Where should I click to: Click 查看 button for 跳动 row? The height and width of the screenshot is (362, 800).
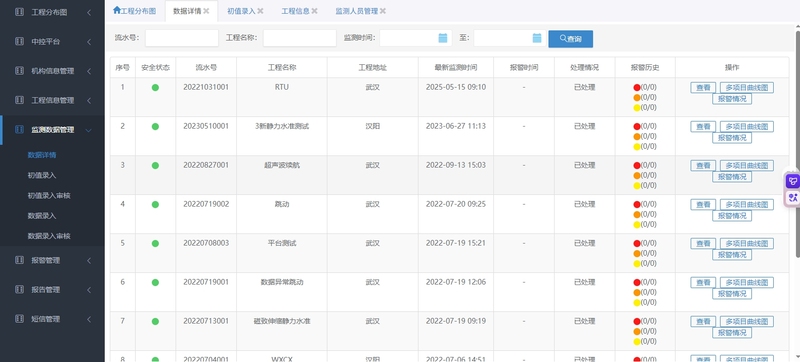pos(703,204)
